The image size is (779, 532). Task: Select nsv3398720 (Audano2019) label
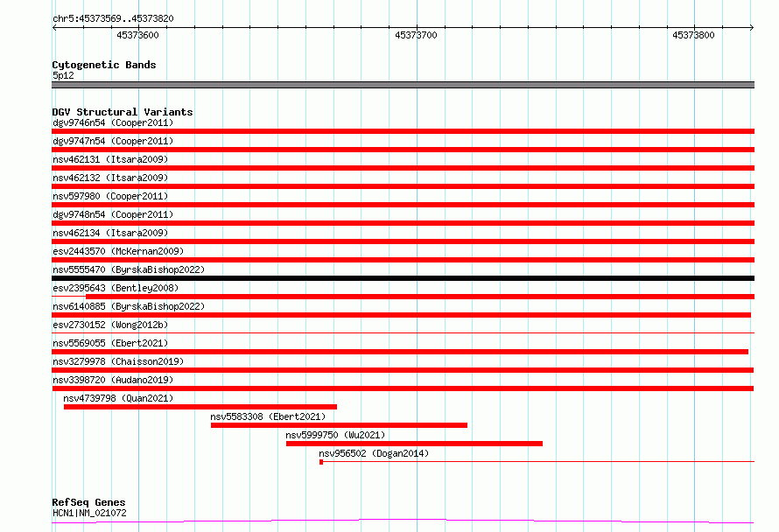(113, 380)
